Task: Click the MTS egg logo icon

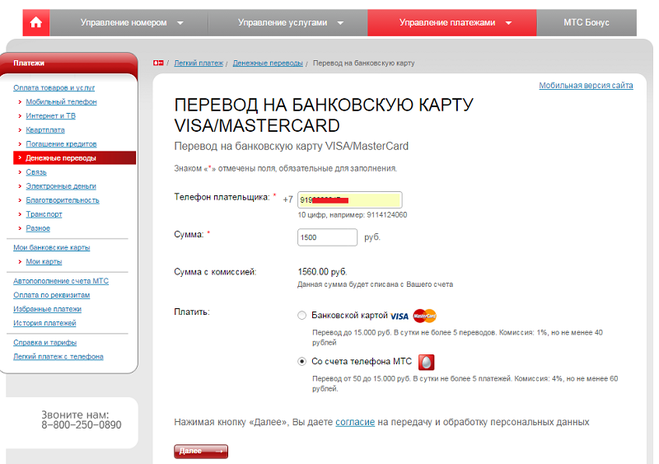Action: point(426,362)
